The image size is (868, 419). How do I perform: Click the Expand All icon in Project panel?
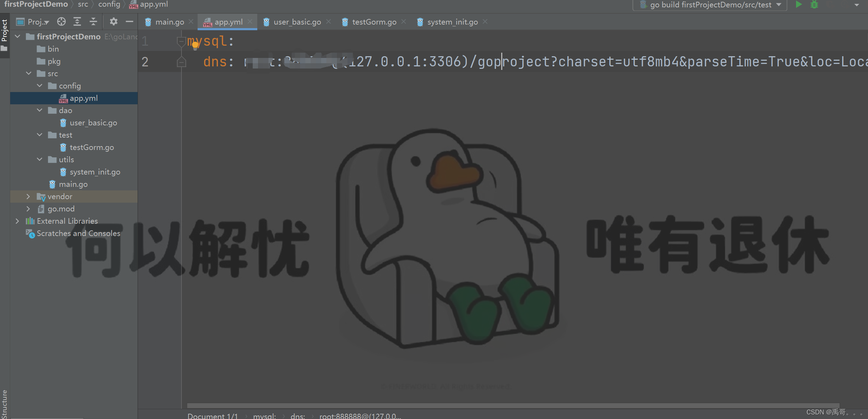(77, 22)
